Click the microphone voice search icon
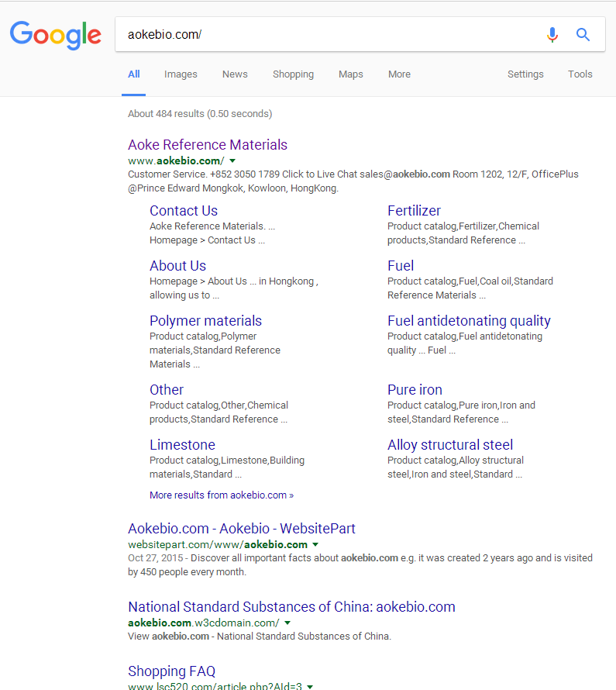Image resolution: width=616 pixels, height=690 pixels. tap(552, 35)
